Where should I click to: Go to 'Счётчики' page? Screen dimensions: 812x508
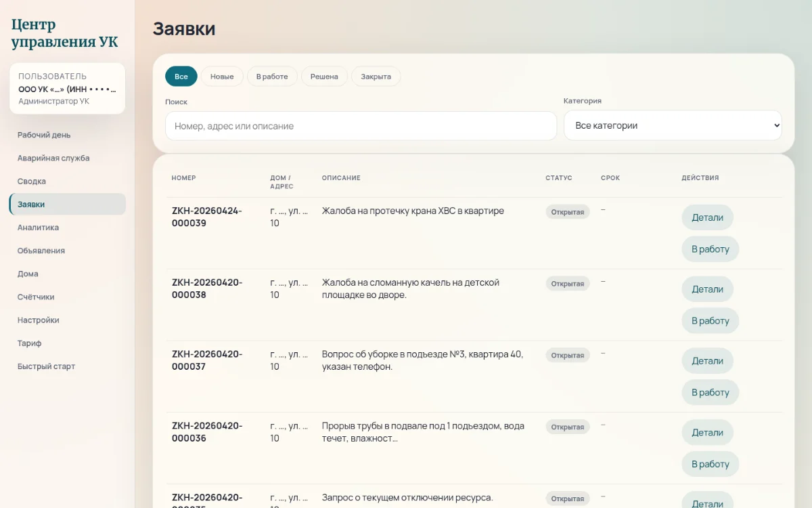(68, 297)
